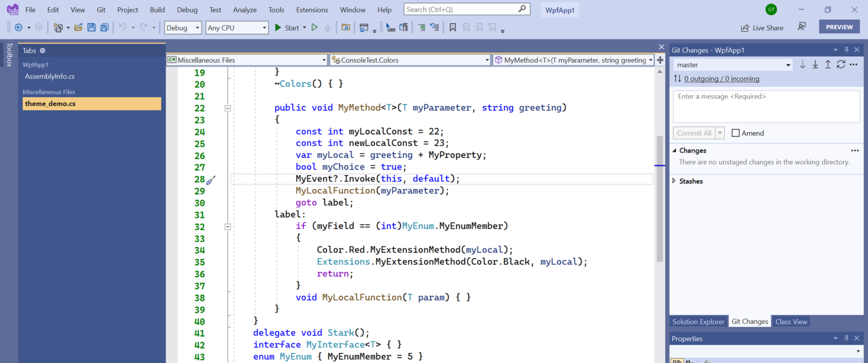Click the 0 outgoing / 0 incoming link
Screen dimensions: 868x363
pyautogui.click(x=722, y=79)
